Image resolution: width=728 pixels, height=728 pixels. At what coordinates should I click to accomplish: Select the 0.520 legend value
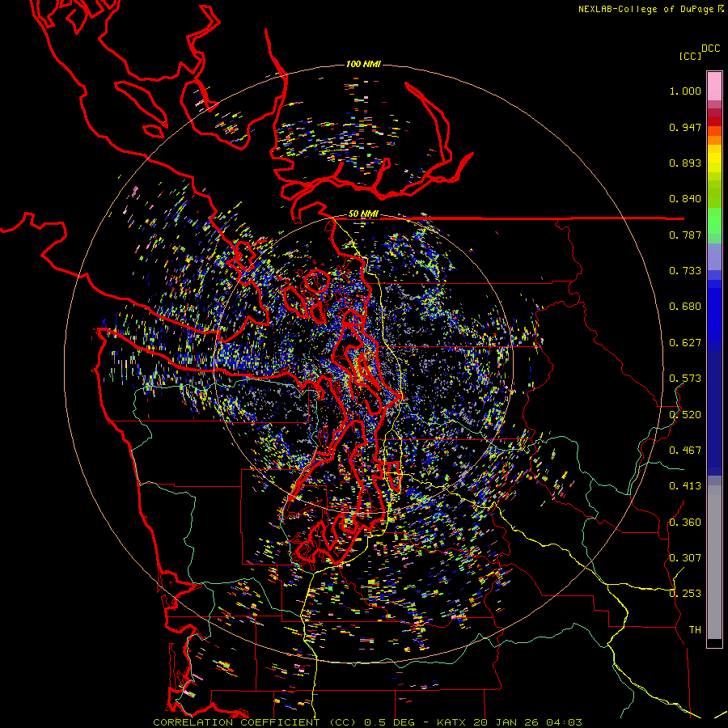685,415
